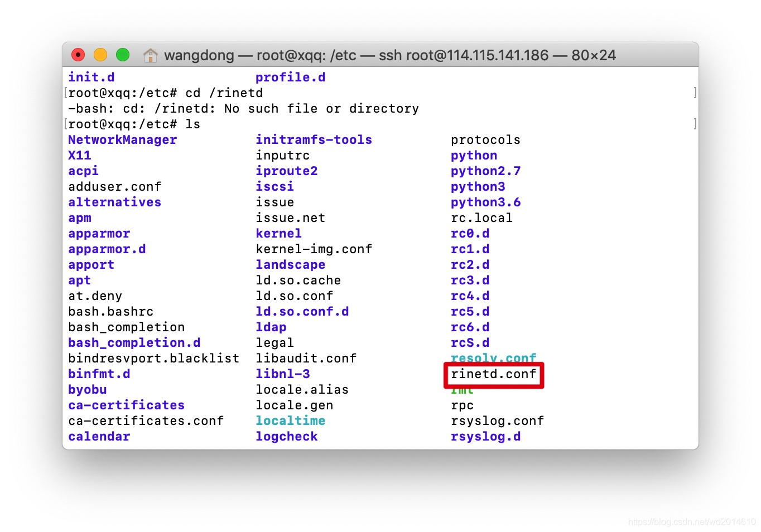
Task: Click the initramfs-tools directory name
Action: point(314,140)
